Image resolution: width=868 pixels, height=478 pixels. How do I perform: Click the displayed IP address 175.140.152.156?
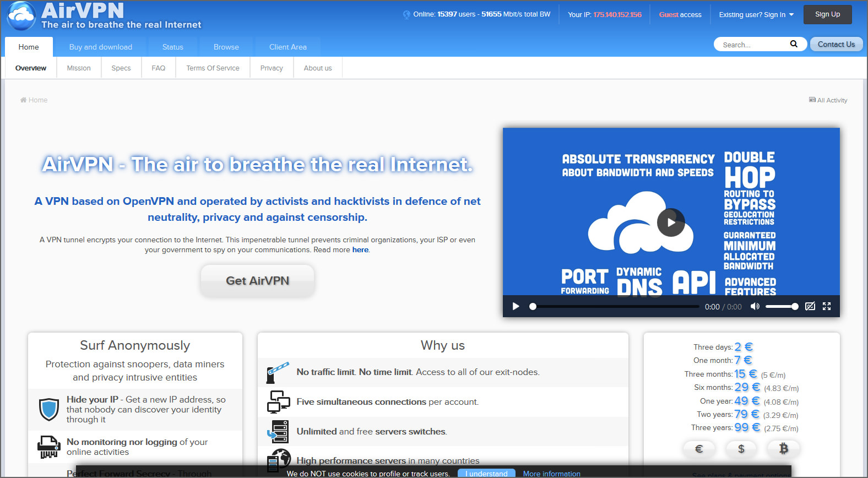pos(617,15)
